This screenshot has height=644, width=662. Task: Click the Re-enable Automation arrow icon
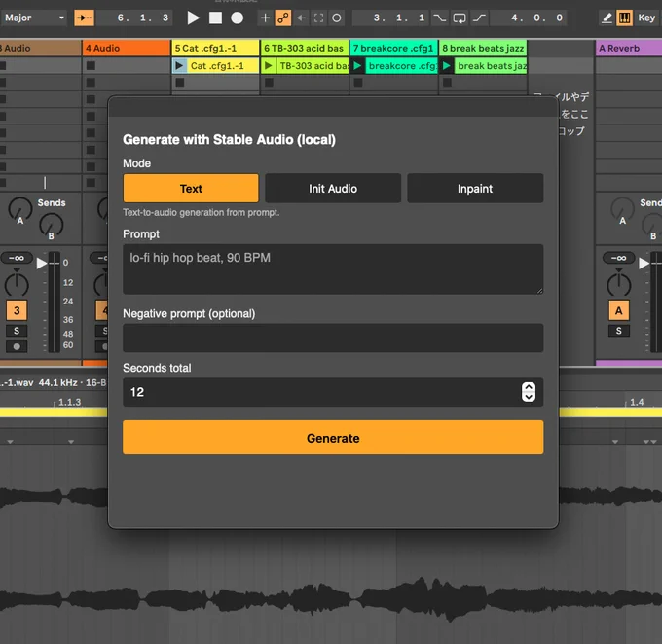pos(301,18)
